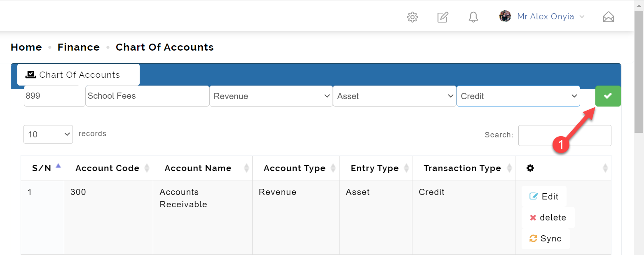Click cell text 'Accounts Receivable'
The height and width of the screenshot is (255, 644).
tap(183, 198)
